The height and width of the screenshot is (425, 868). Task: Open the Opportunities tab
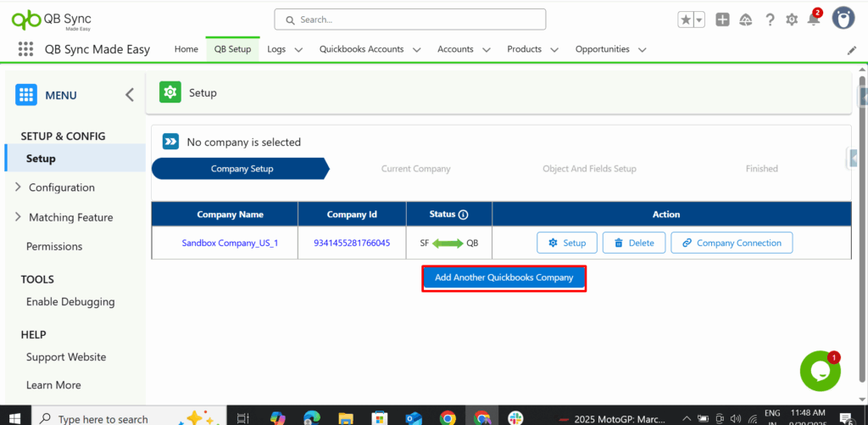click(x=603, y=49)
